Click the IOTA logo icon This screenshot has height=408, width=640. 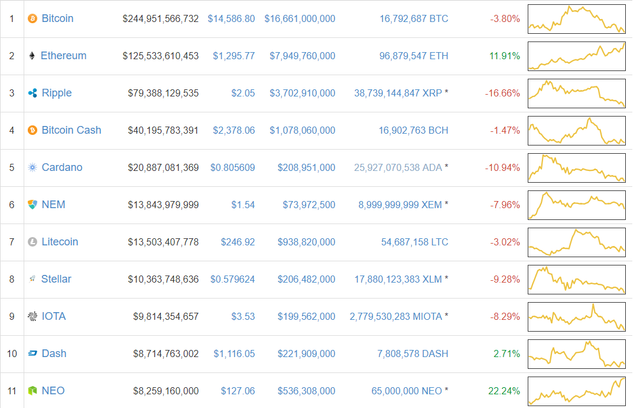[32, 316]
